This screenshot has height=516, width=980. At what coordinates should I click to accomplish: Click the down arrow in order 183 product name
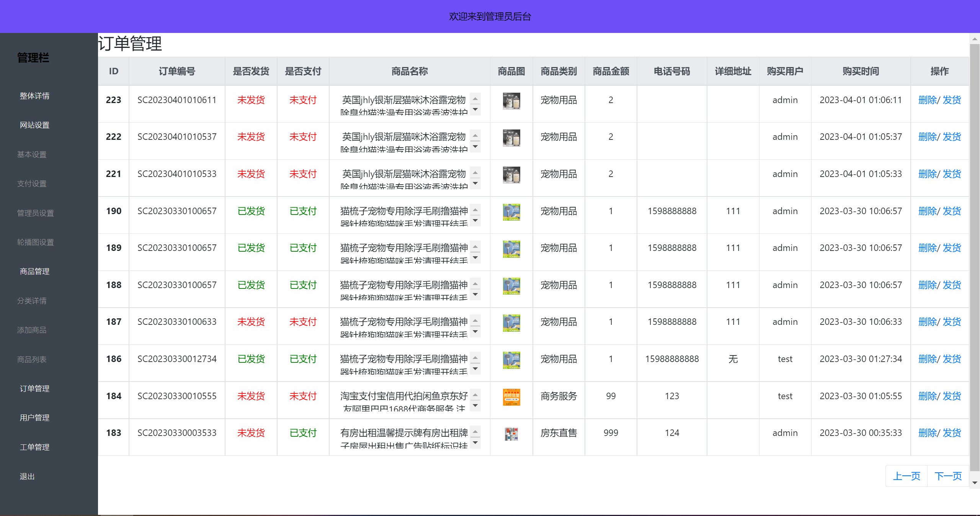pos(476,443)
